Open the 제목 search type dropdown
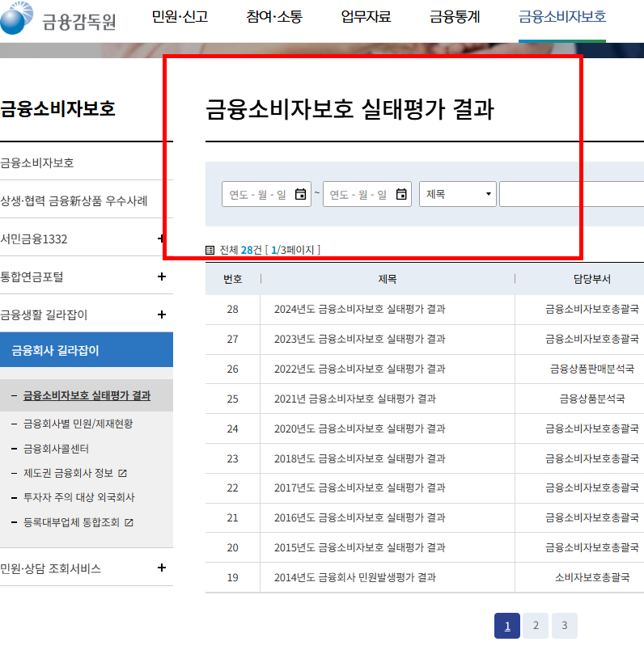This screenshot has height=650, width=644. (458, 194)
